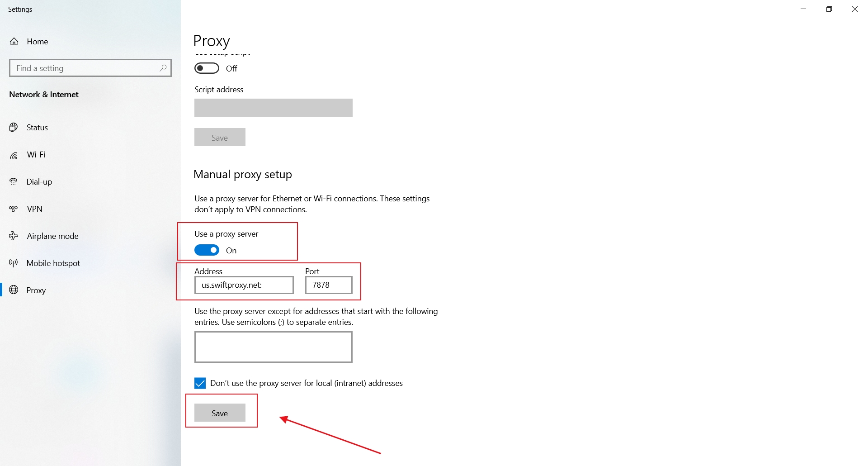868x466 pixels.
Task: Focus the Find a setting search box
Action: click(86, 68)
